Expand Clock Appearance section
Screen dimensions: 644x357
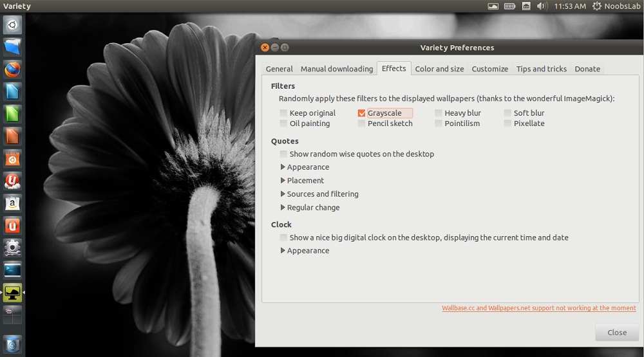283,251
